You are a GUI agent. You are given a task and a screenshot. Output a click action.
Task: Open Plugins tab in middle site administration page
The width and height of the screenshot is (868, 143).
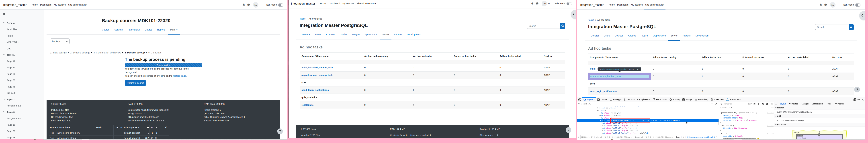click(356, 34)
